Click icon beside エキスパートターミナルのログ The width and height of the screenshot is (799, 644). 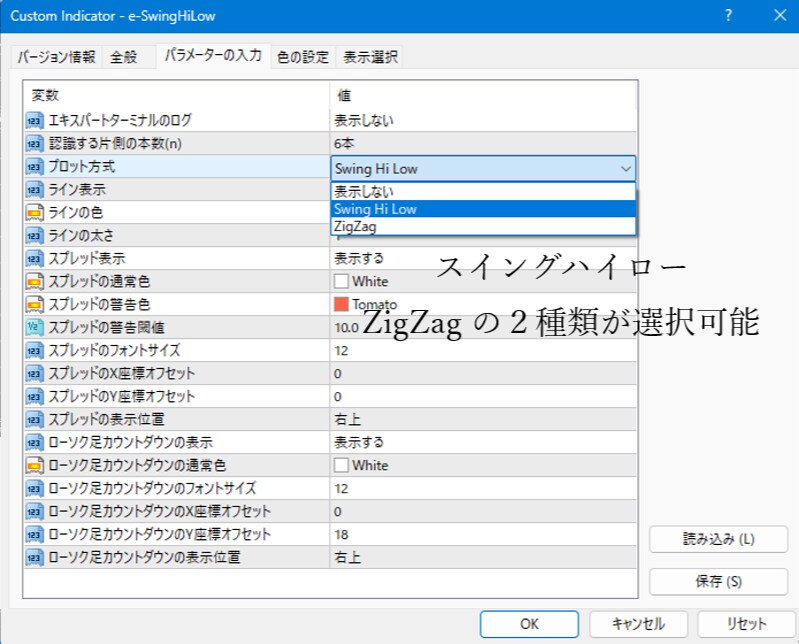coord(34,121)
